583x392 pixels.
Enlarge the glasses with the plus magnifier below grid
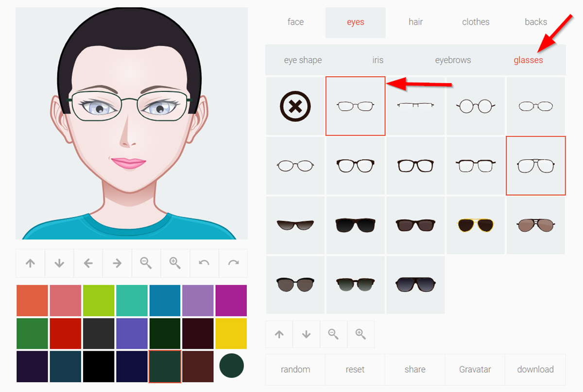(x=361, y=334)
